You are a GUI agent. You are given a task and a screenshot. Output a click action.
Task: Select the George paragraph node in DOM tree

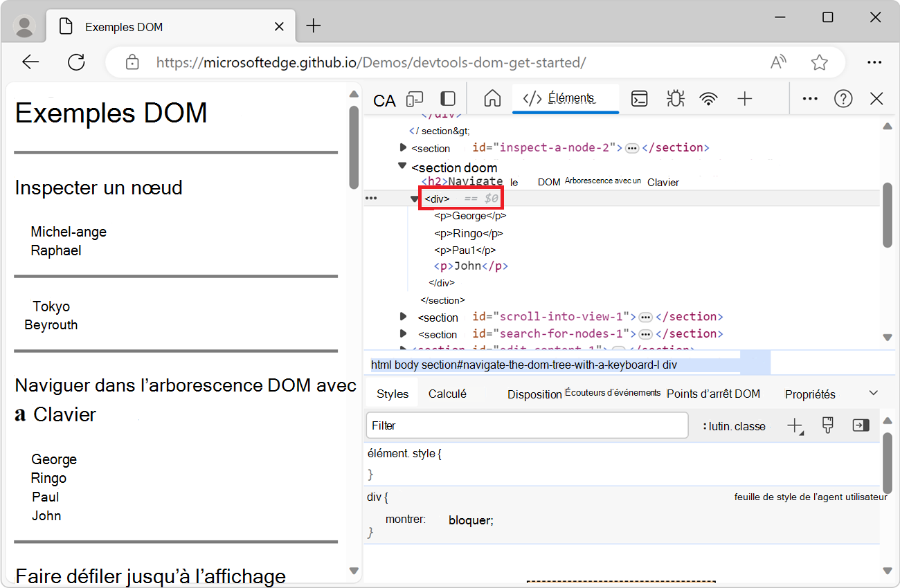470,216
